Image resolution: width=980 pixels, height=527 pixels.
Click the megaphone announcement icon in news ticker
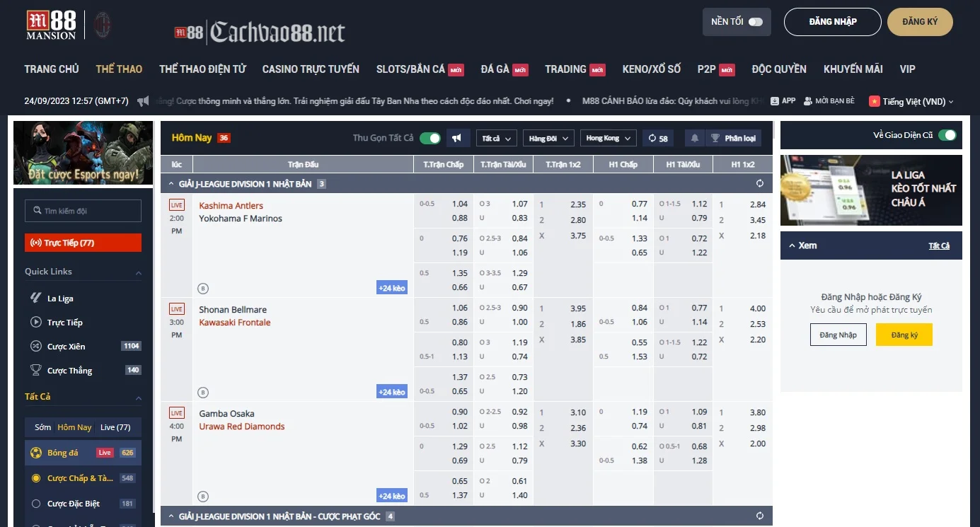pyautogui.click(x=143, y=101)
